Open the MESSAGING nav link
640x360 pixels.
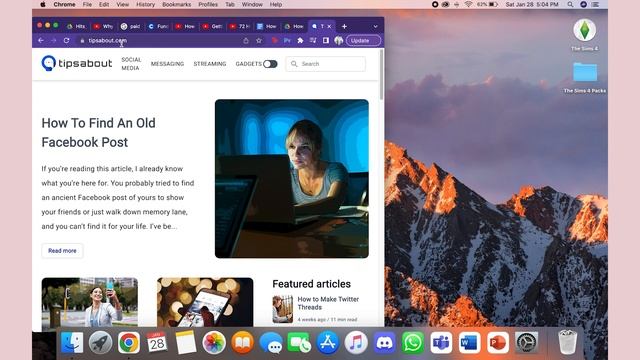pyautogui.click(x=167, y=64)
